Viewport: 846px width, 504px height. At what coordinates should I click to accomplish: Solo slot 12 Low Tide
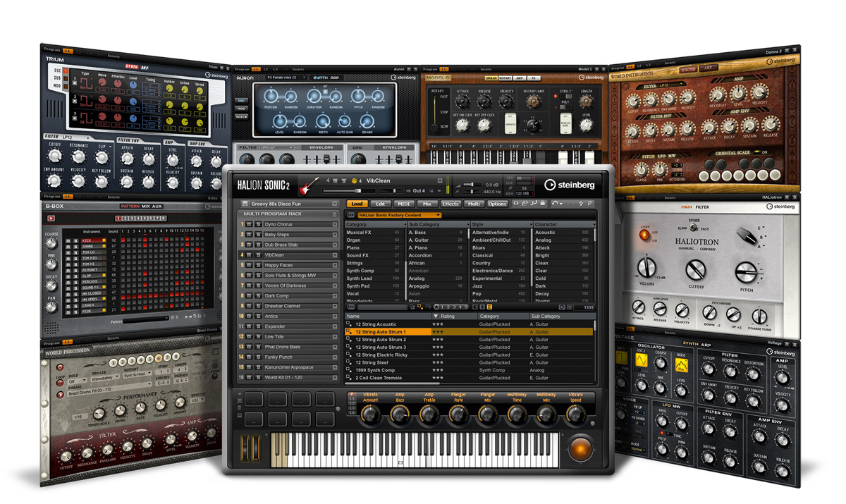258,337
